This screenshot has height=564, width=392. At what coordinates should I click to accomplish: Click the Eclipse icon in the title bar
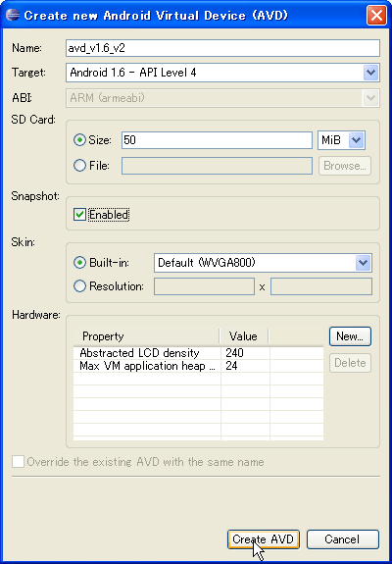[x=13, y=15]
